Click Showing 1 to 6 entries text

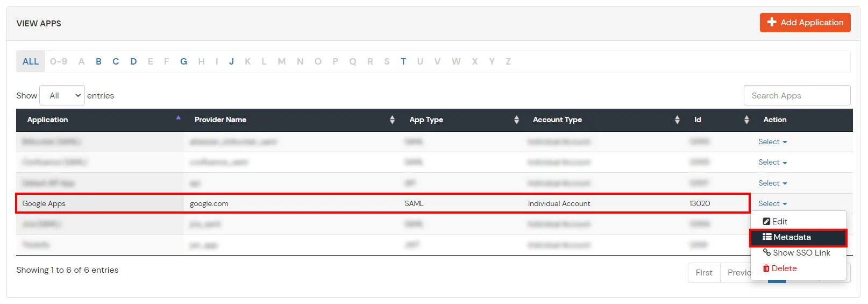(67, 270)
